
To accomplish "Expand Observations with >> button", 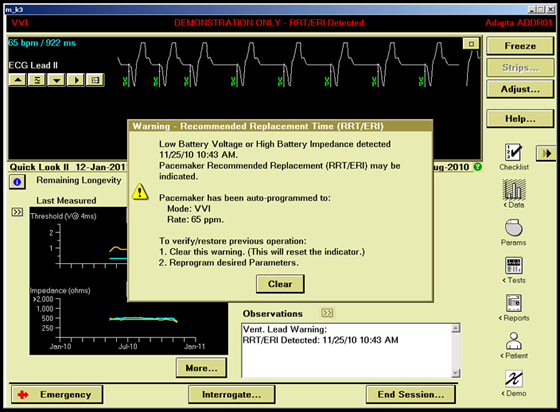I will (x=327, y=313).
